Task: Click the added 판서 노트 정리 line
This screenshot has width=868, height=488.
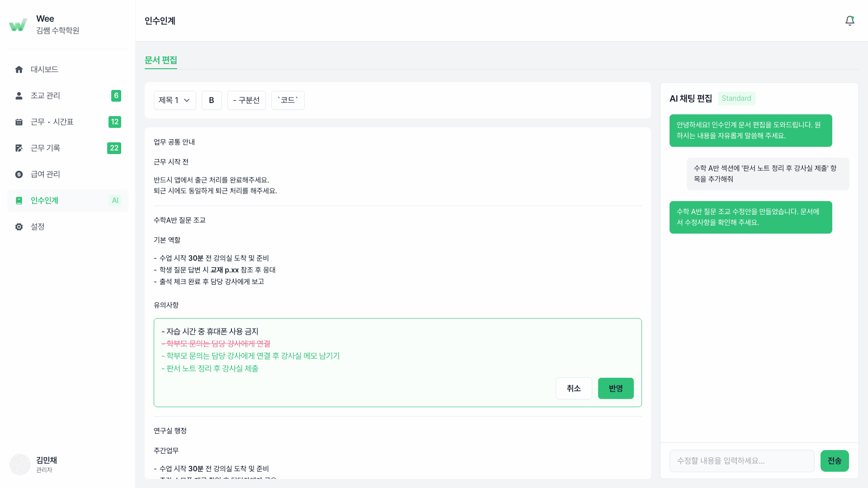Action: [210, 369]
